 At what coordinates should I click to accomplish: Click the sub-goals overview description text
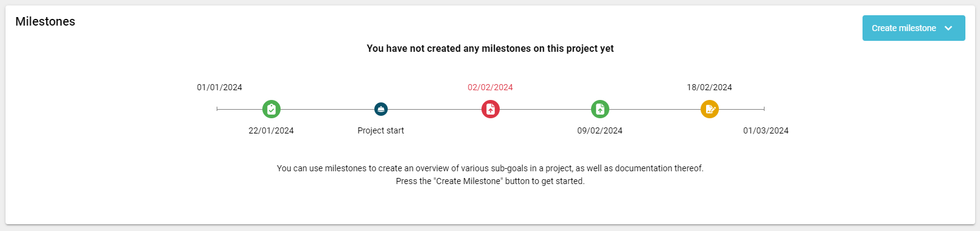(491, 168)
